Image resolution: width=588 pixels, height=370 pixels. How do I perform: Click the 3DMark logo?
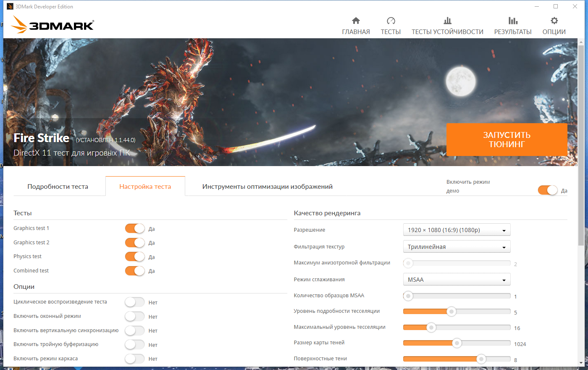[52, 25]
